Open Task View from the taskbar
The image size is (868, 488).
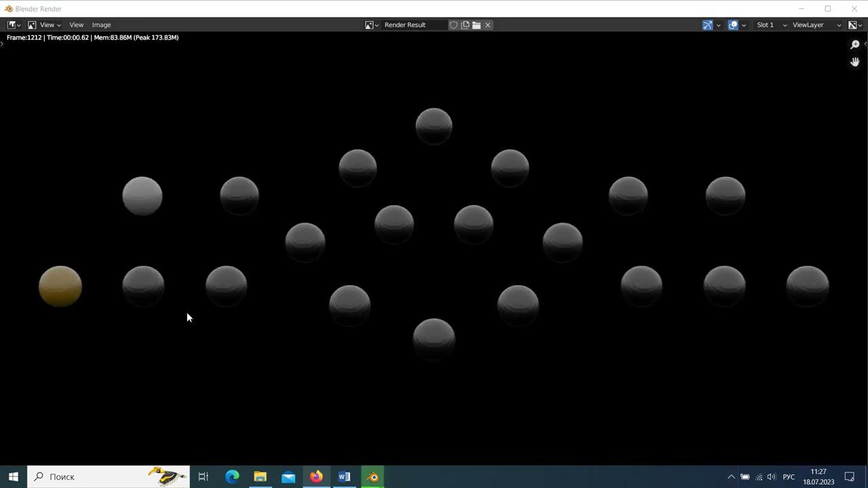pos(203,476)
